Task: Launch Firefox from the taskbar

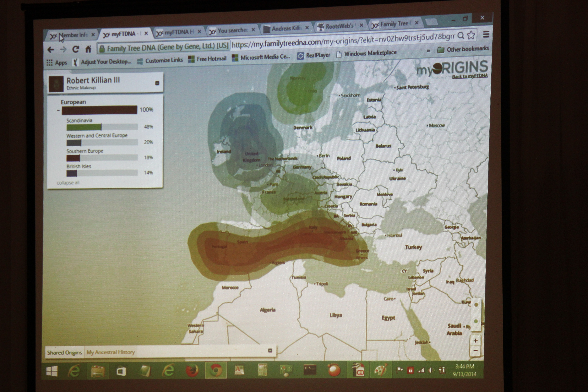Action: pos(192,370)
